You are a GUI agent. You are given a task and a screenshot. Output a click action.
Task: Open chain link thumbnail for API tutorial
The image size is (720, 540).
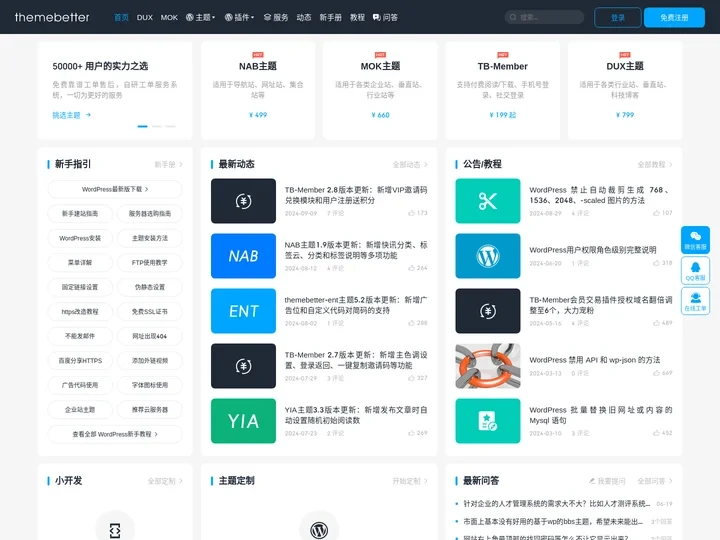click(x=488, y=366)
